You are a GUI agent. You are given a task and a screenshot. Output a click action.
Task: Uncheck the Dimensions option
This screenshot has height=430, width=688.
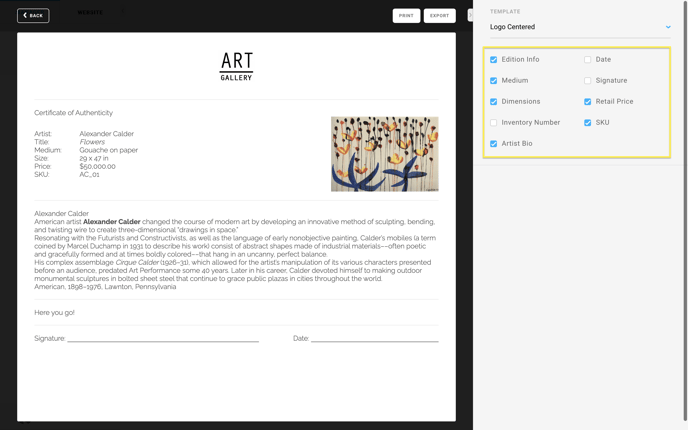pos(494,102)
